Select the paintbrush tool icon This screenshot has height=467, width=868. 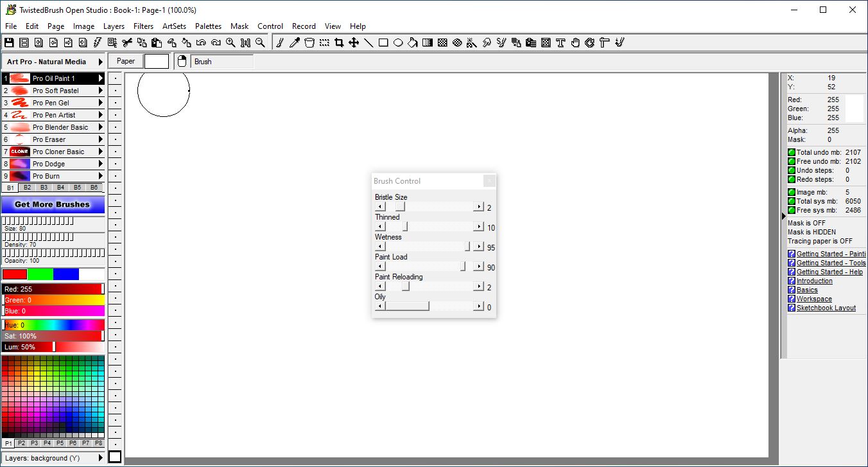click(280, 42)
